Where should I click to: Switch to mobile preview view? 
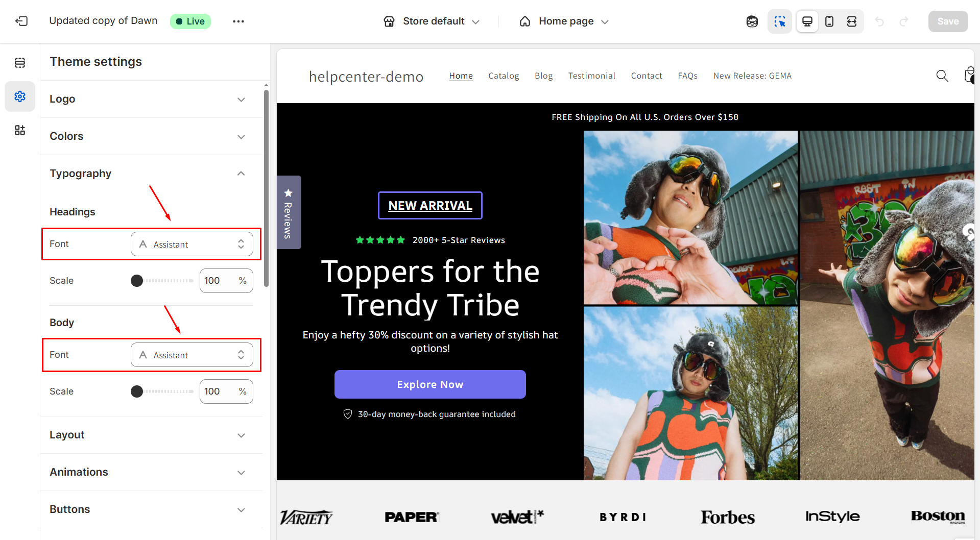[x=829, y=21]
